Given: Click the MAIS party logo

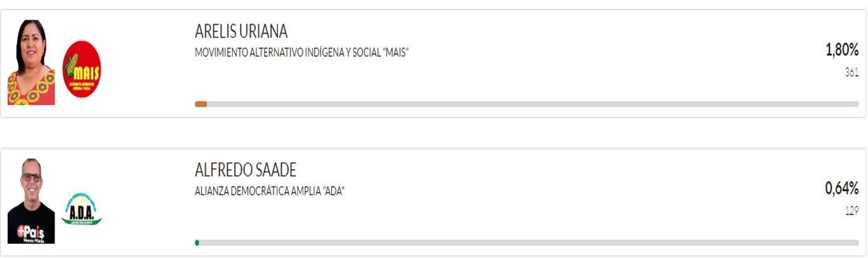Looking at the screenshot, I should pos(82,69).
